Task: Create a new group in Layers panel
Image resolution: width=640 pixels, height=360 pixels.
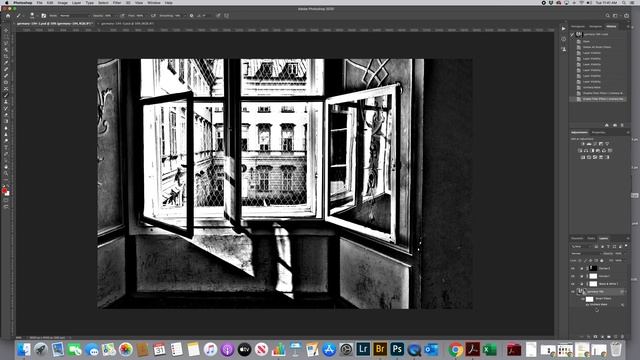Action: [609, 337]
